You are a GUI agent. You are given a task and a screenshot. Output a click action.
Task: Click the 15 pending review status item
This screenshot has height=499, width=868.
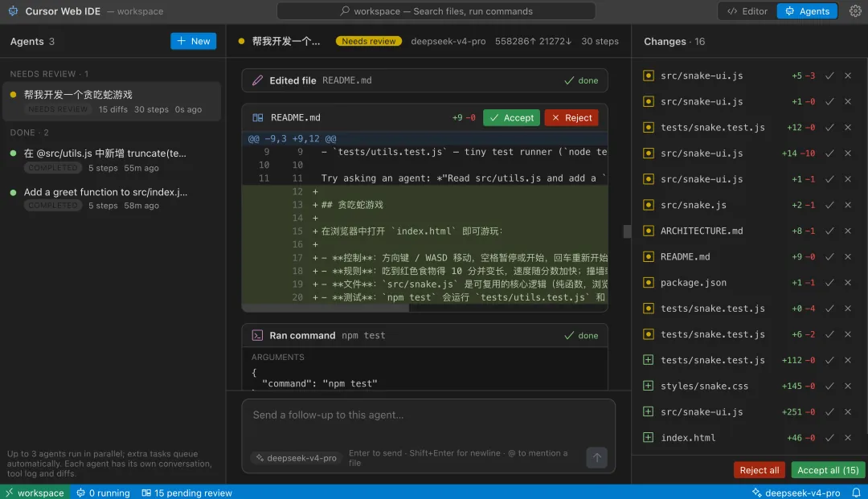(x=186, y=493)
